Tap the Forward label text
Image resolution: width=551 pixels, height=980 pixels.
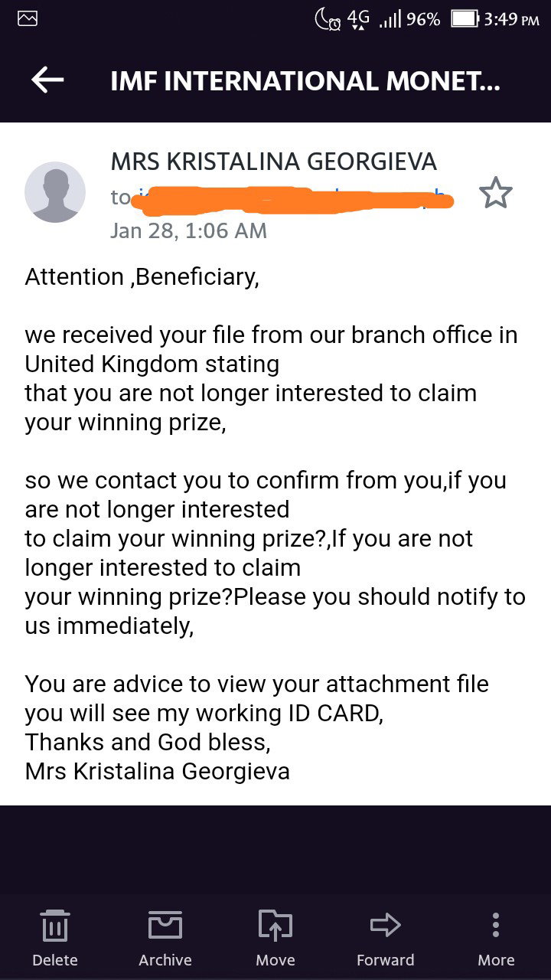385,960
